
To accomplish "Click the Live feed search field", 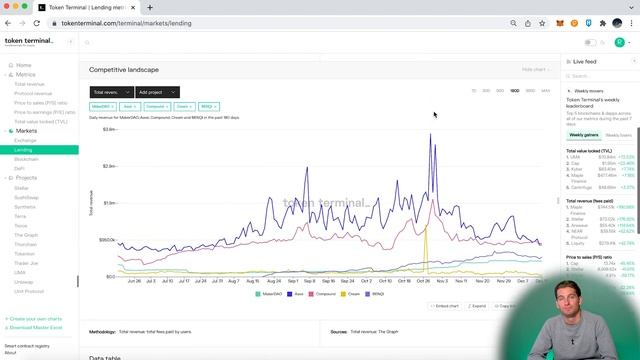I will point(600,76).
